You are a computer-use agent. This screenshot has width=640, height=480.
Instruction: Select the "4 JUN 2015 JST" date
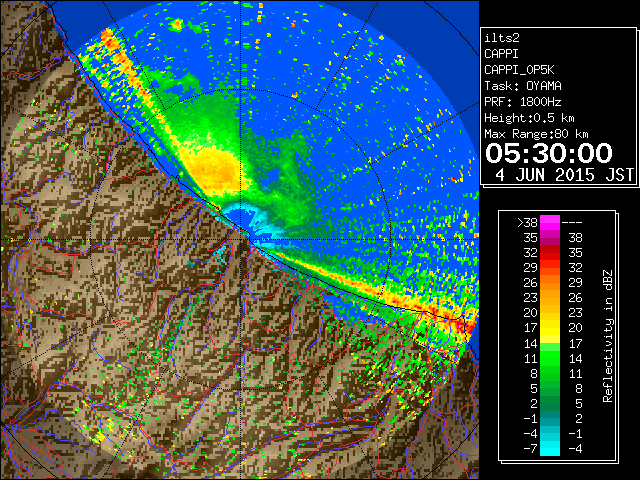tap(565, 175)
